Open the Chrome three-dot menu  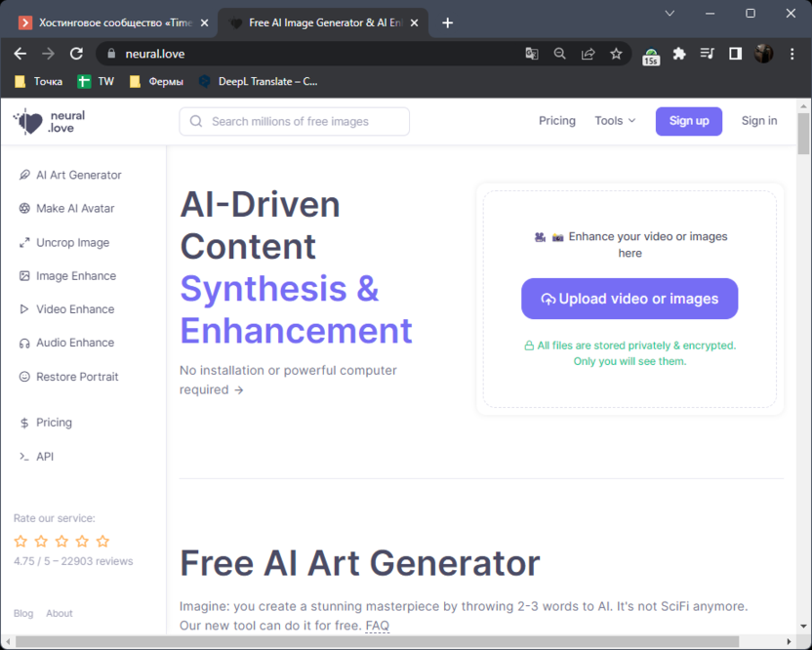[x=792, y=54]
